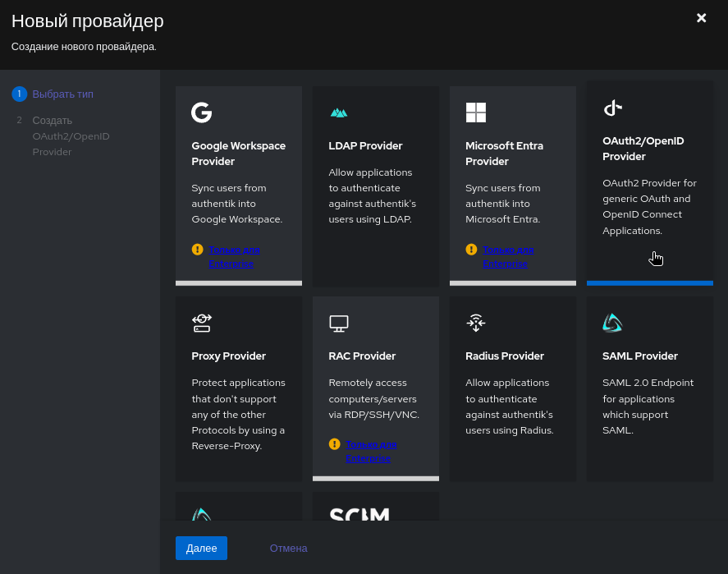The image size is (728, 574).
Task: Click the subtitle 'Создание нового провайдера.'
Action: (x=84, y=47)
